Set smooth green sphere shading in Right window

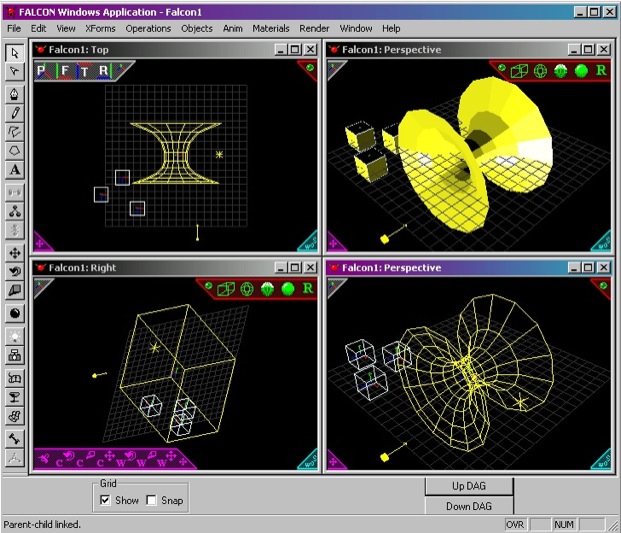(288, 289)
